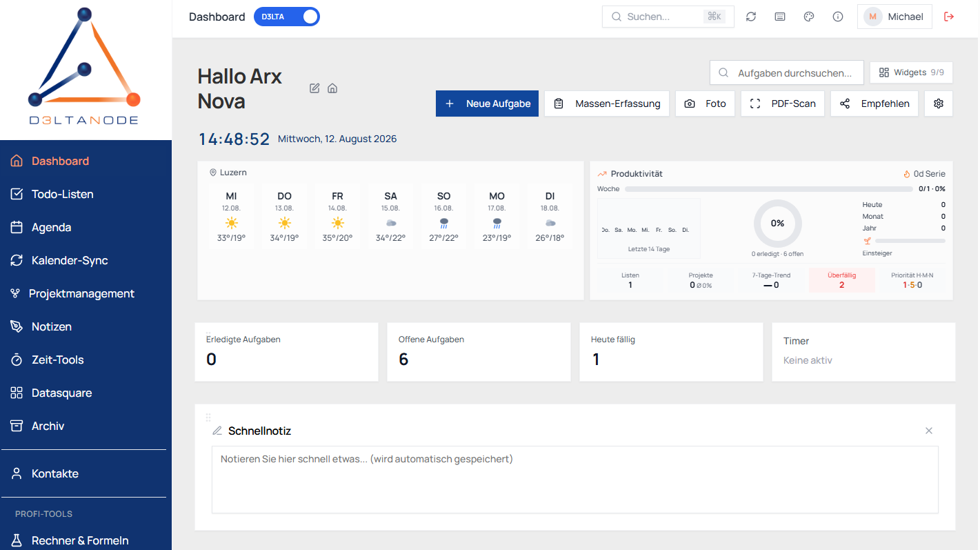Open dashboard settings gear icon
This screenshot has width=980, height=550.
point(938,104)
